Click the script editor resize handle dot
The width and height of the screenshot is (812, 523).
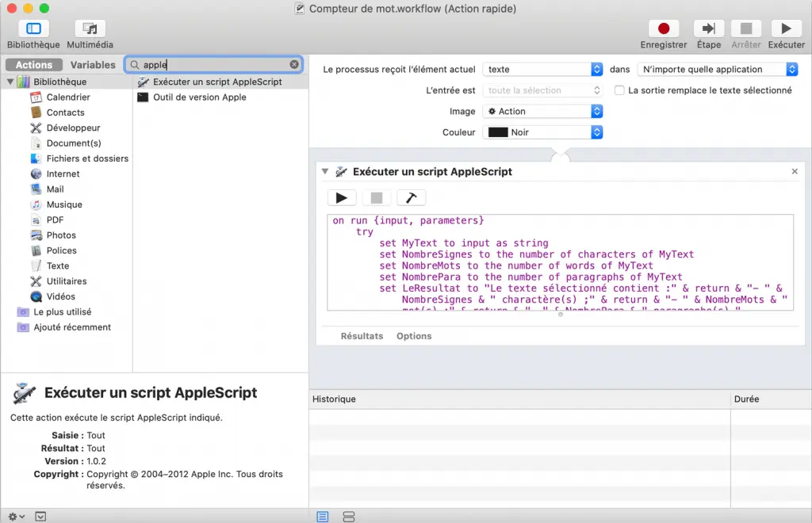pos(561,315)
